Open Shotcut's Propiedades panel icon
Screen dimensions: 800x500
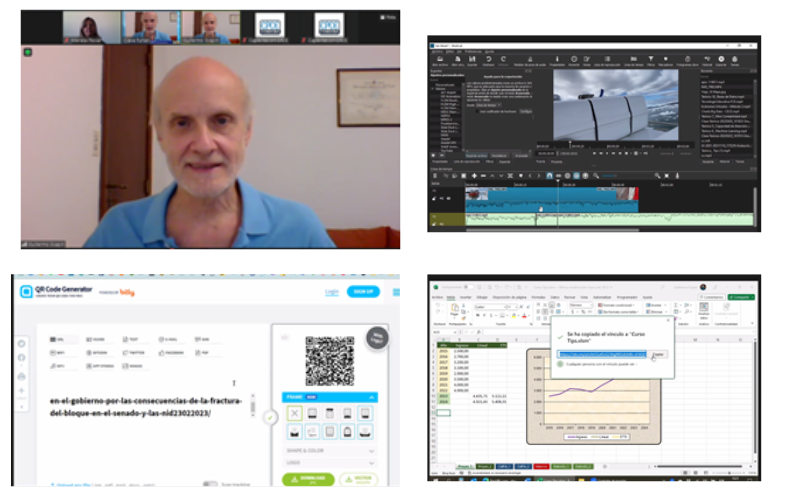557,59
